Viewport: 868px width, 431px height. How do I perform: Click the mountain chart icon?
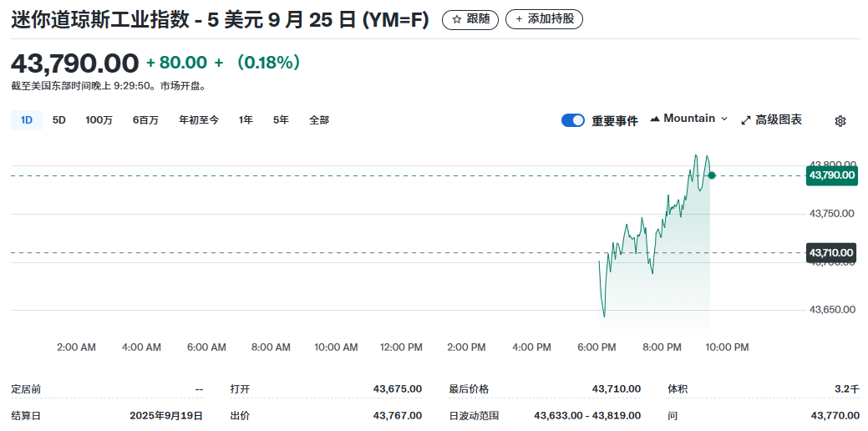pos(655,119)
